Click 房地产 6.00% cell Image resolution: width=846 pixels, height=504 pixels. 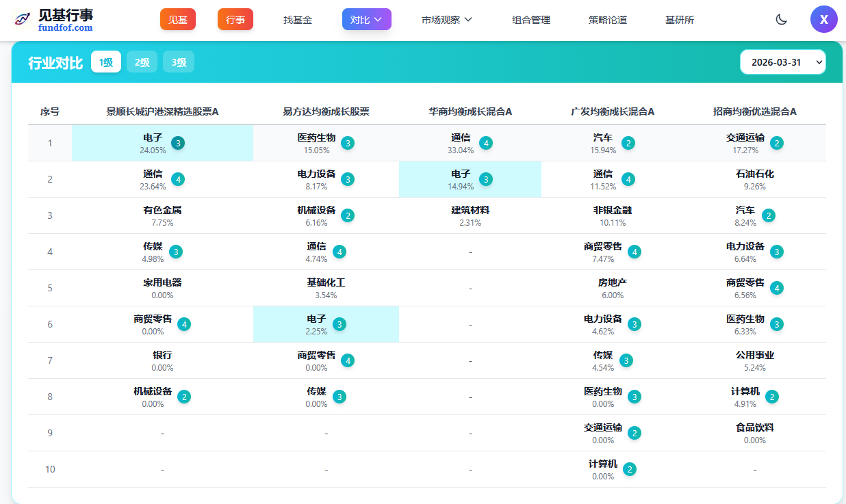click(613, 288)
